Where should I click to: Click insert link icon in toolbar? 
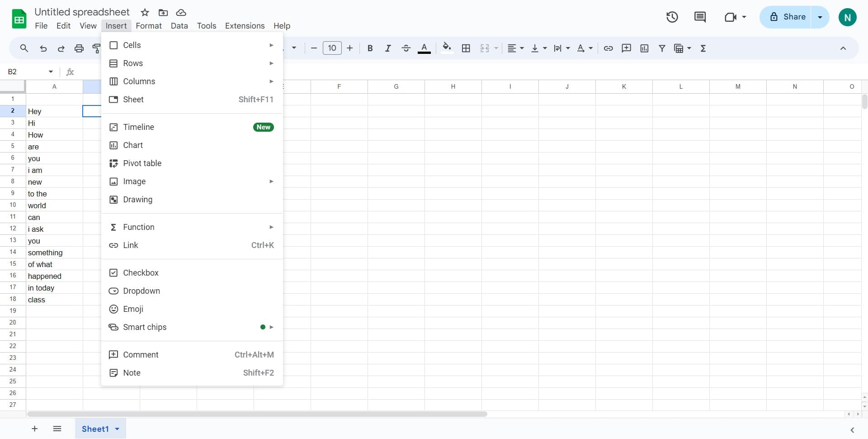pos(608,48)
